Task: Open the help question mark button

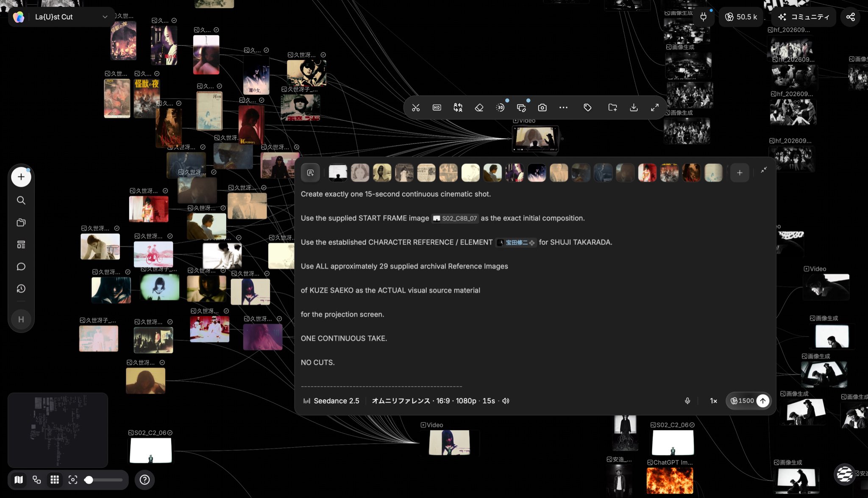Action: pyautogui.click(x=145, y=480)
